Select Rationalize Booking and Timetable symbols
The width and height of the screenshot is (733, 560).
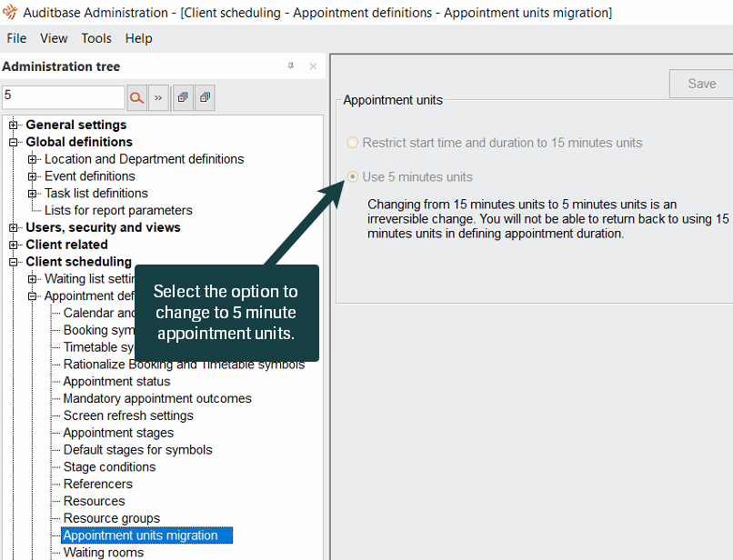(184, 365)
